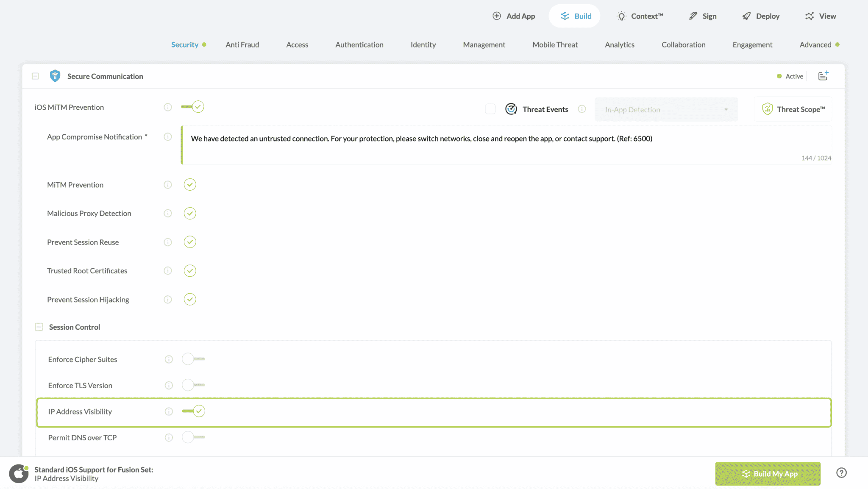Check the Threat Events checkbox
Screen dimensions: 868x489
click(x=490, y=109)
